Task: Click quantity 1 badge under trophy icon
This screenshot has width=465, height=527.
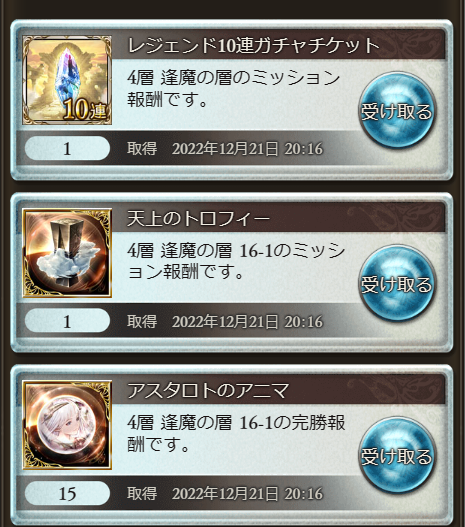Action: pos(67,321)
